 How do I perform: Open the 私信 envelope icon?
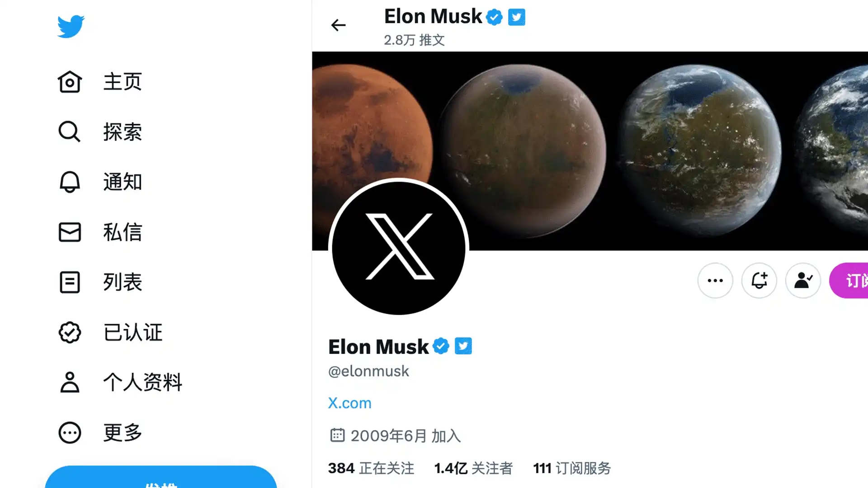click(70, 232)
